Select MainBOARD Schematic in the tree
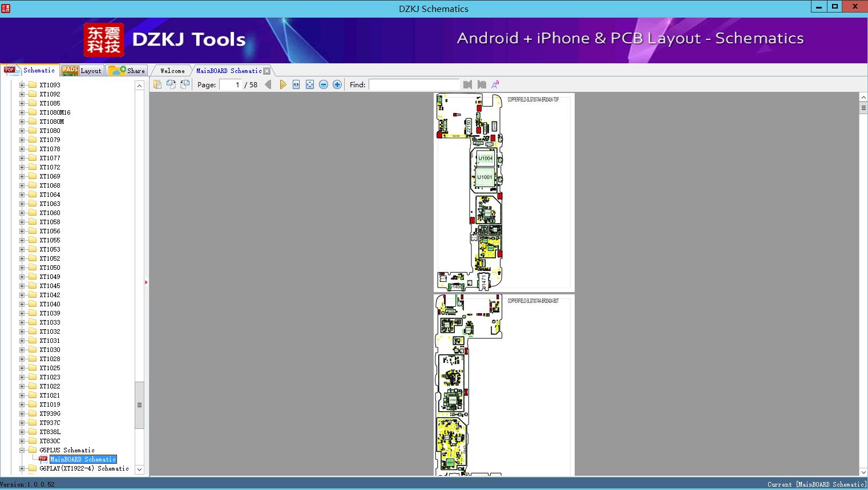 [x=83, y=459]
